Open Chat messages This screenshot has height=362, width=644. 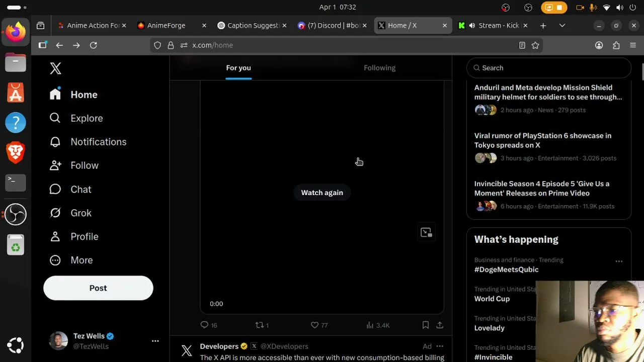click(70, 190)
